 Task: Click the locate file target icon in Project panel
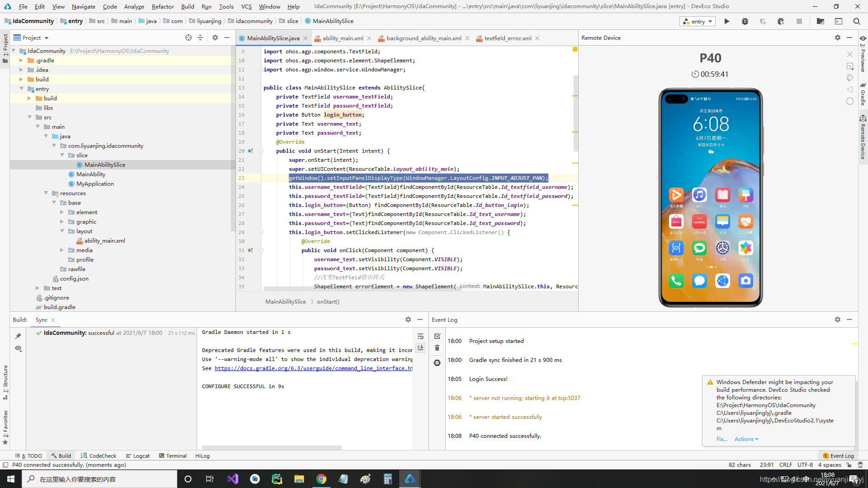click(x=189, y=38)
